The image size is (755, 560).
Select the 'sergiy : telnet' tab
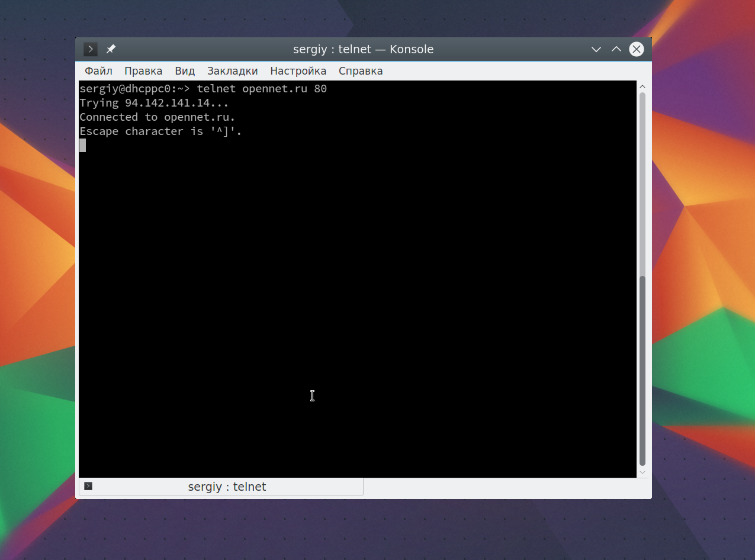click(221, 487)
